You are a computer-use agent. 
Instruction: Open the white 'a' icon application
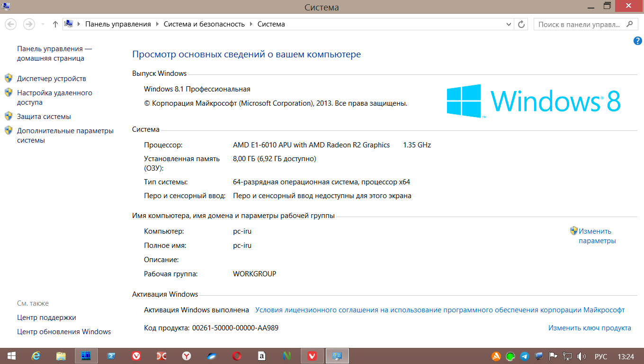[x=261, y=356]
